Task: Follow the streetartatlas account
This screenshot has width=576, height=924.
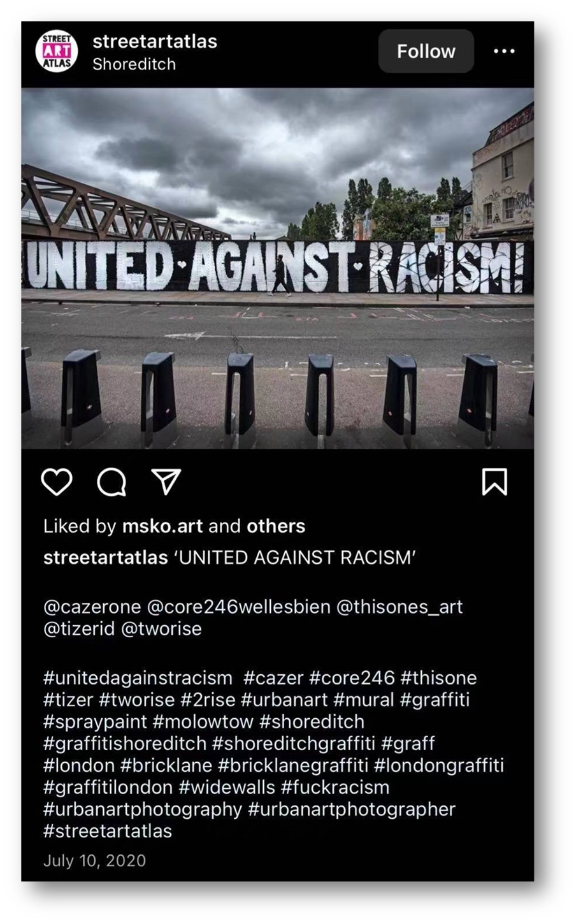Action: pyautogui.click(x=426, y=51)
